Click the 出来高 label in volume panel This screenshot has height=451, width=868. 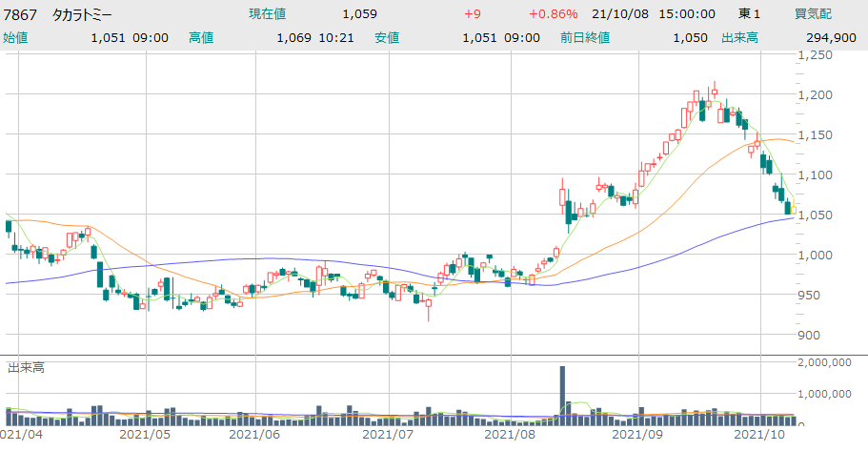coord(27,367)
